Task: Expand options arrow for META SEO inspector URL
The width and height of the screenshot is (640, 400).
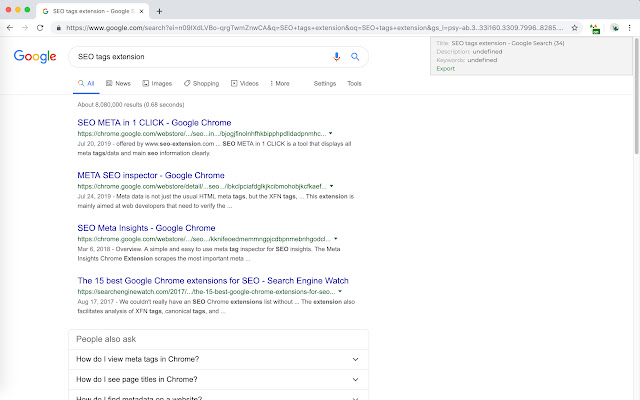Action: [331, 186]
